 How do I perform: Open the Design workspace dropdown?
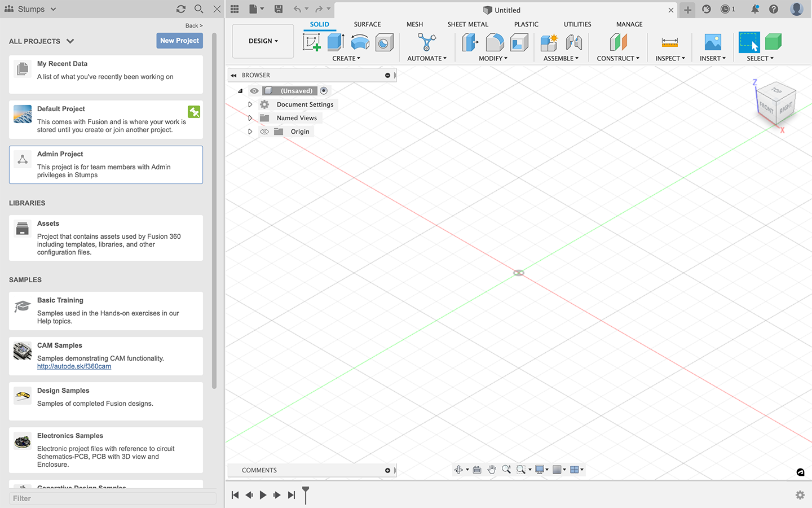[263, 41]
